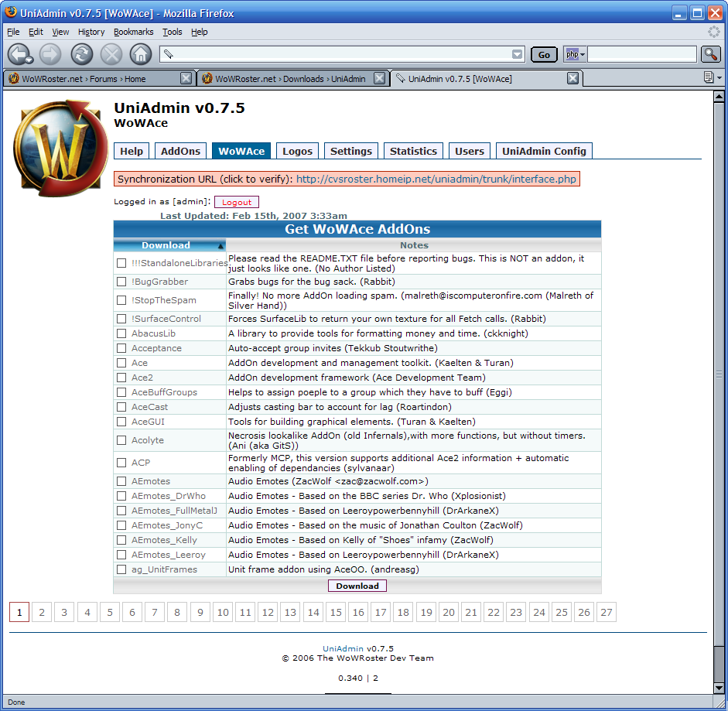The image size is (728, 711).
Task: Close the WoWRoster.net Forums tab
Action: [x=186, y=78]
